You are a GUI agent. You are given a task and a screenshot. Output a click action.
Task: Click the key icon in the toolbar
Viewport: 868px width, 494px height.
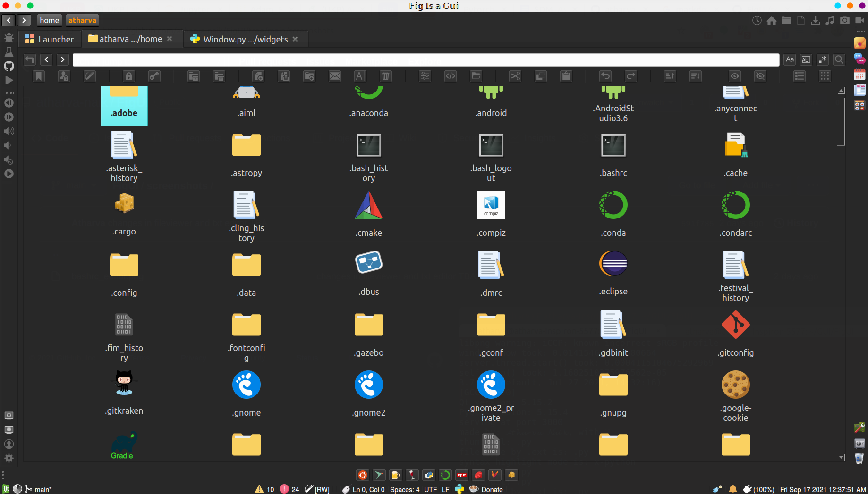coord(154,76)
